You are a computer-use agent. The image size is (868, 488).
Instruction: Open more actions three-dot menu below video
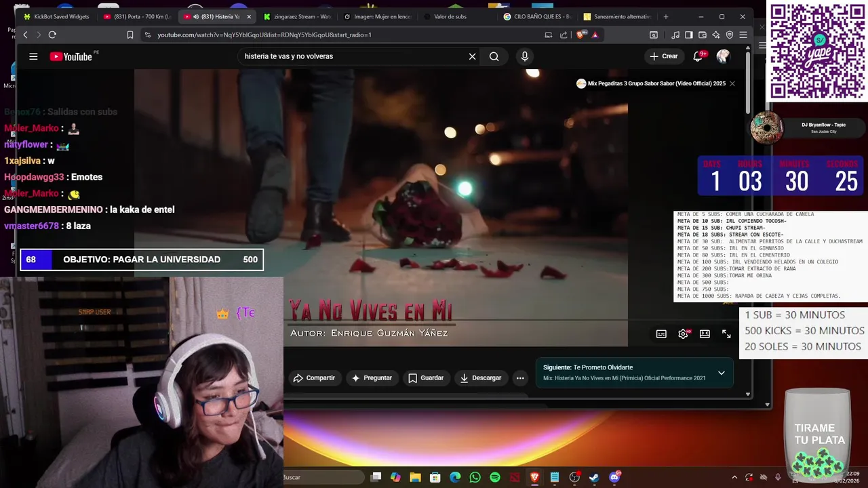coord(520,378)
